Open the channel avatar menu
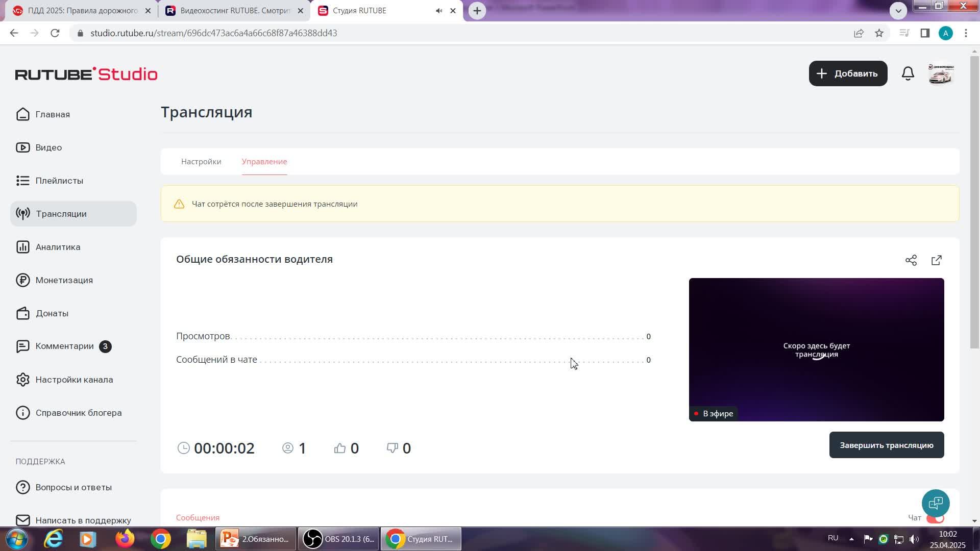This screenshot has height=551, width=980. pos(941,74)
